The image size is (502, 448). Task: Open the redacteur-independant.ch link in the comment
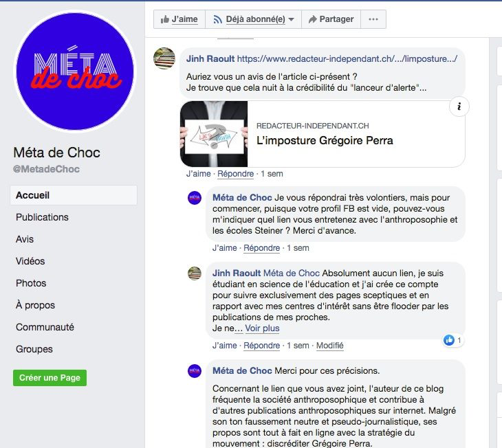[x=347, y=59]
